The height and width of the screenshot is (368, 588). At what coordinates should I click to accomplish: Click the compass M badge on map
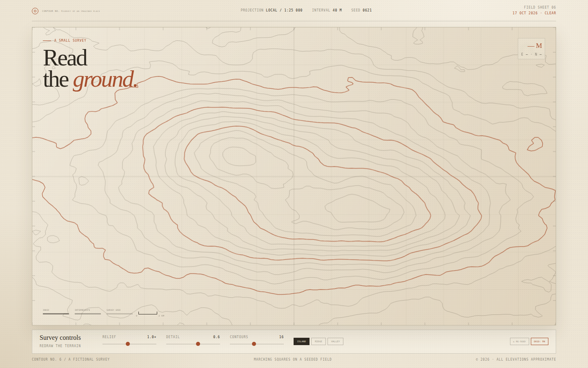[532, 49]
